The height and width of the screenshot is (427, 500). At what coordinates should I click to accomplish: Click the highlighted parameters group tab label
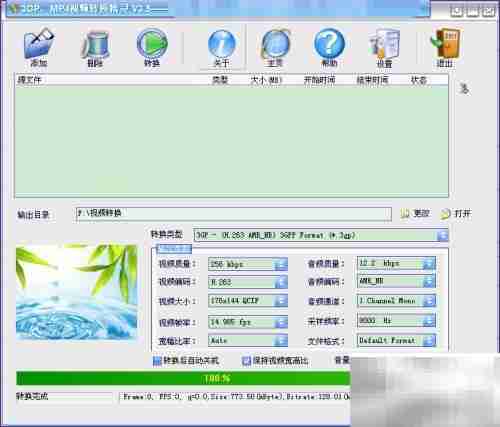174,248
